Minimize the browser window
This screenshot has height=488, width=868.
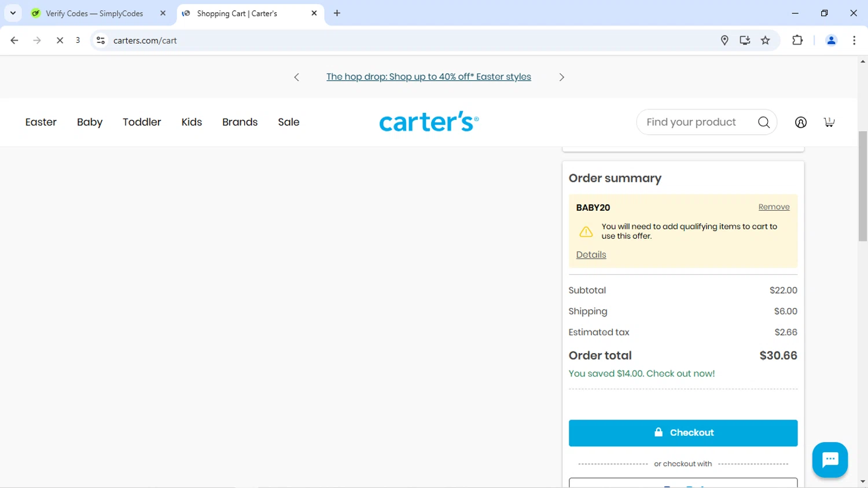[795, 13]
